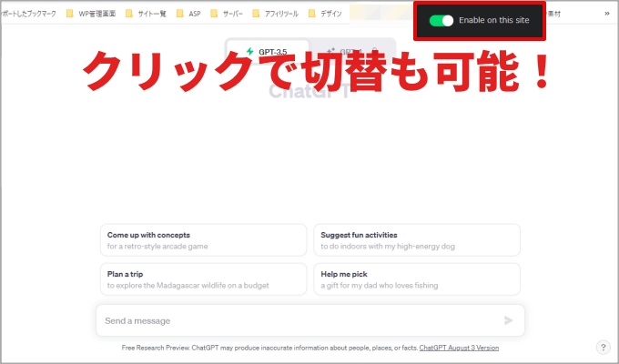This screenshot has height=364, width=619.
Task: Expand the bookmarks overflow chevron
Action: [607, 14]
